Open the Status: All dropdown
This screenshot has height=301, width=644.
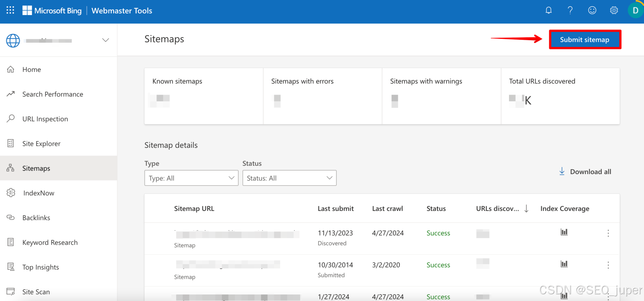(x=289, y=178)
